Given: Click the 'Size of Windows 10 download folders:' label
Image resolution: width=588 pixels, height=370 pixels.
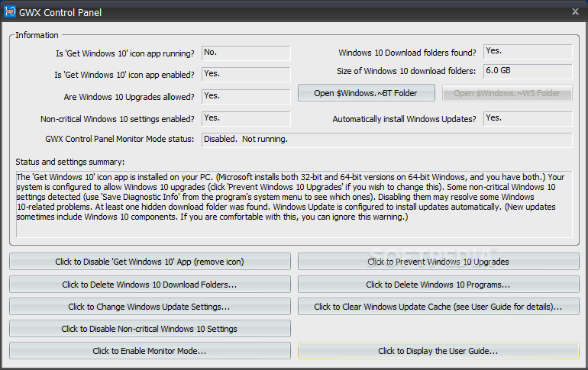Looking at the screenshot, I should click(x=406, y=71).
